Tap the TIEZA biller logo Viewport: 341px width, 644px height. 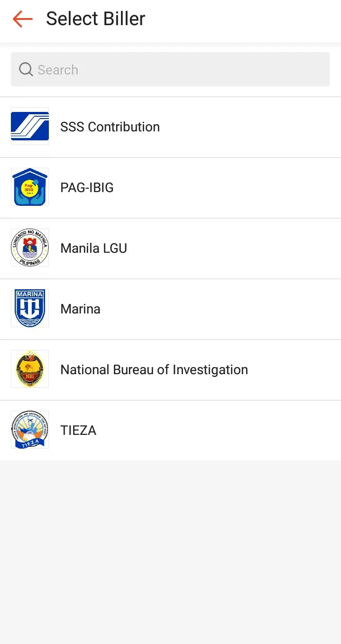(x=29, y=429)
